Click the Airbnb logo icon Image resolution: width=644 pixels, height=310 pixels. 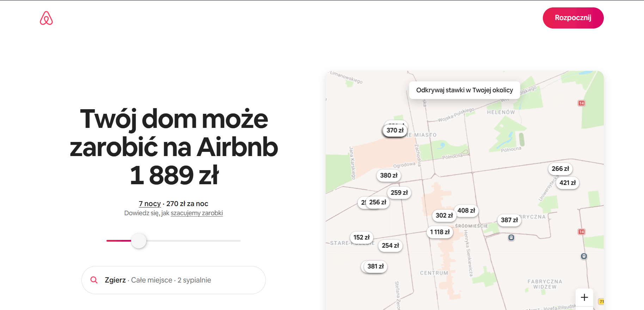click(x=46, y=18)
